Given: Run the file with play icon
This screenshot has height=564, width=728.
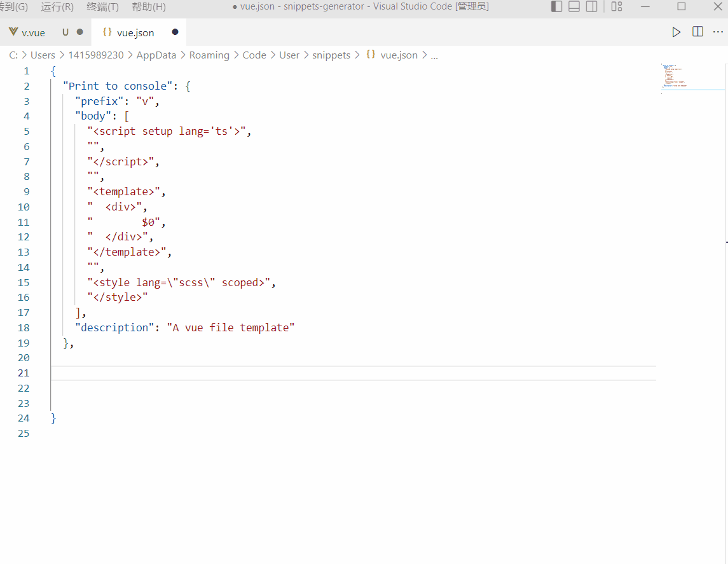Looking at the screenshot, I should click(x=676, y=32).
